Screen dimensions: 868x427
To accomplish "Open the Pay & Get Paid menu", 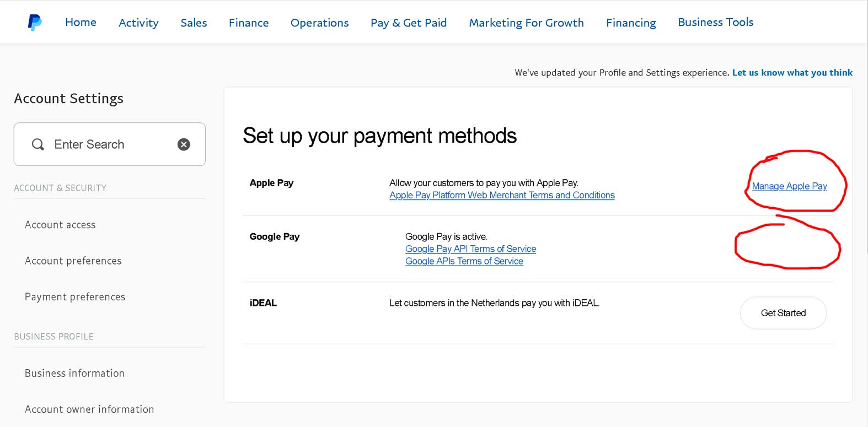I will (x=409, y=23).
